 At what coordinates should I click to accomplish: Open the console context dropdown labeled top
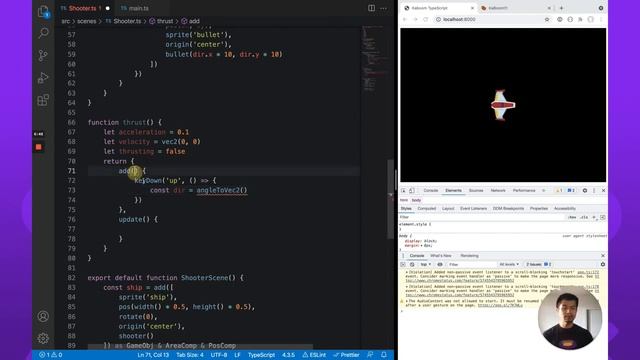[x=425, y=264]
